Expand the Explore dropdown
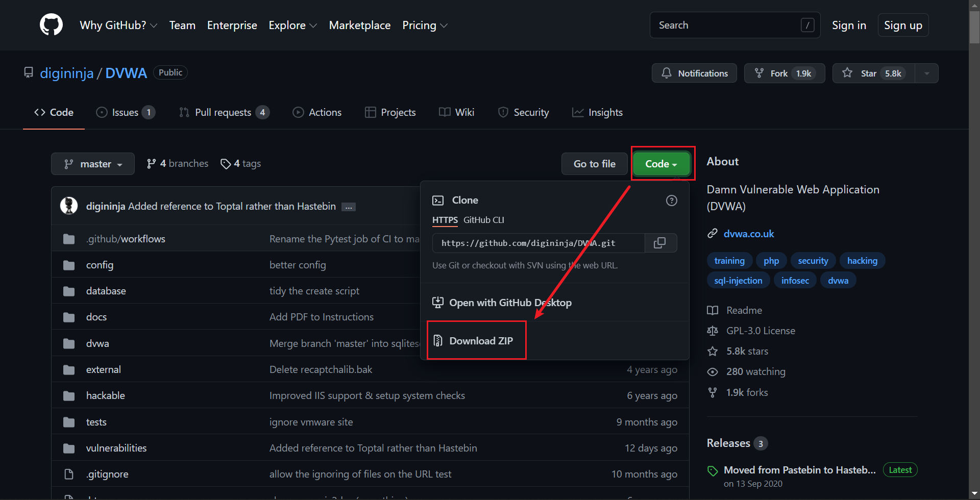This screenshot has height=500, width=980. point(293,25)
